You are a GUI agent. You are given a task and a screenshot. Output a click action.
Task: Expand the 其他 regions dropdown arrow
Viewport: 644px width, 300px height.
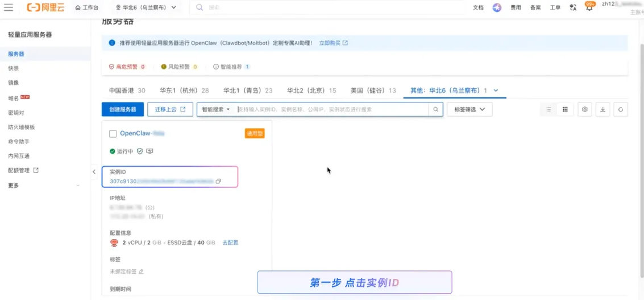(x=496, y=91)
